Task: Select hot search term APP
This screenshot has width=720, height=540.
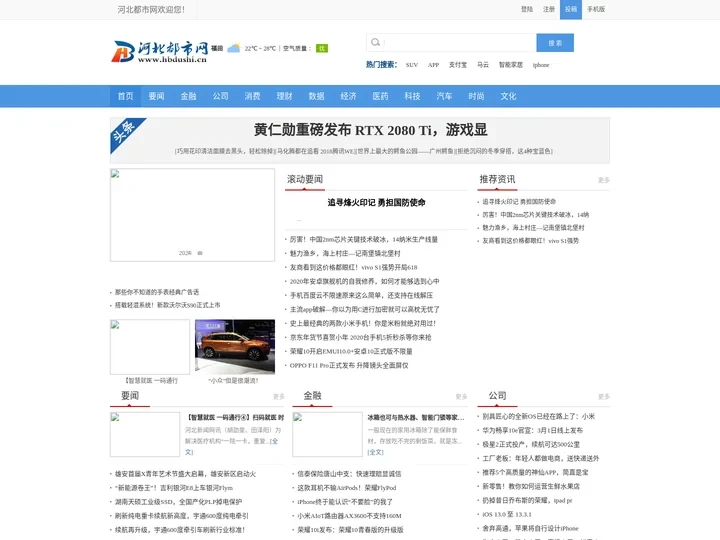Action: point(433,65)
